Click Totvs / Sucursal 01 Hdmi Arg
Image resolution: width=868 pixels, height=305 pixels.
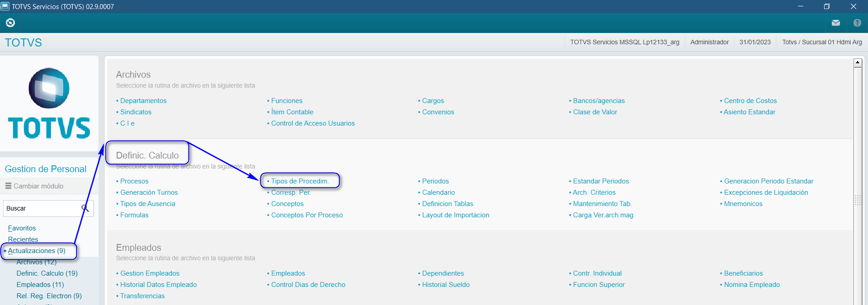point(822,42)
